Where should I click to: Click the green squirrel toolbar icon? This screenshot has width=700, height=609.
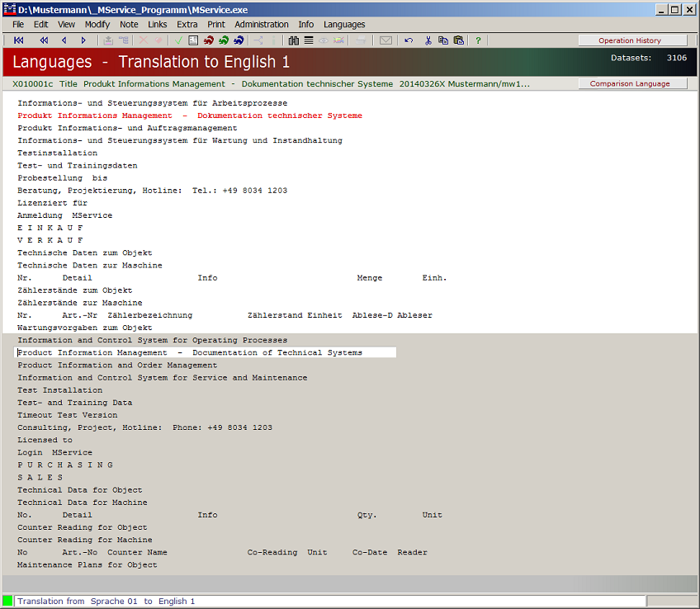(x=224, y=40)
